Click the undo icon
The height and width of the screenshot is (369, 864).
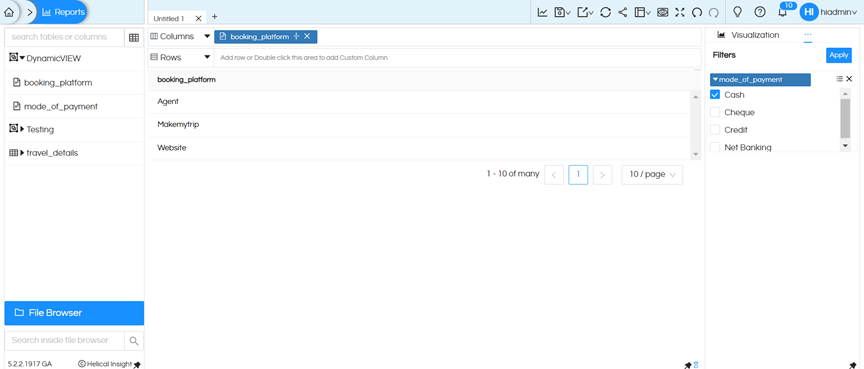tap(696, 12)
